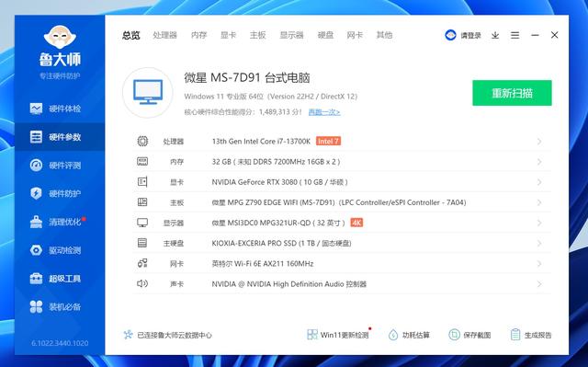
Task: Click the 1,489,313 score text
Action: [279, 112]
